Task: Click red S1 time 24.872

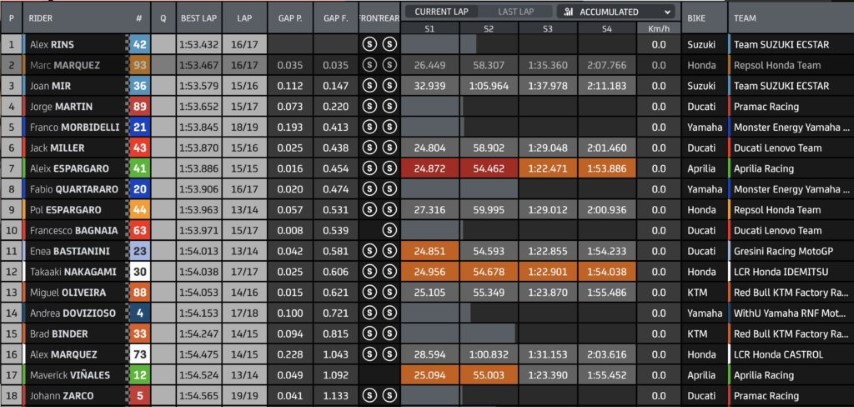Action: pos(430,169)
